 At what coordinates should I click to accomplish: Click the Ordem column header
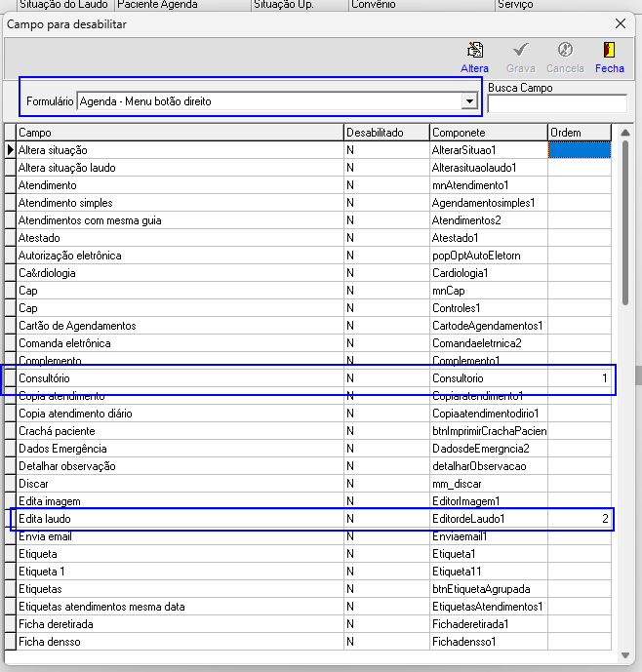pos(580,133)
